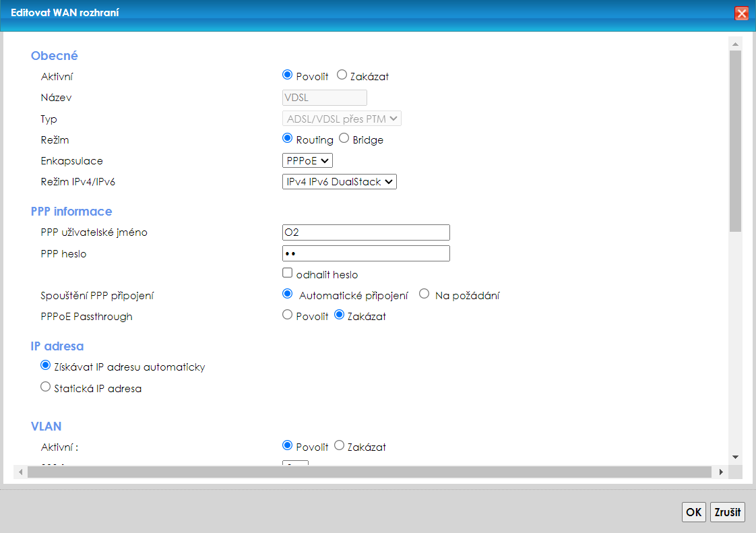Close the Editovat WAN rozhraní dialog
The image size is (756, 533).
(741, 13)
